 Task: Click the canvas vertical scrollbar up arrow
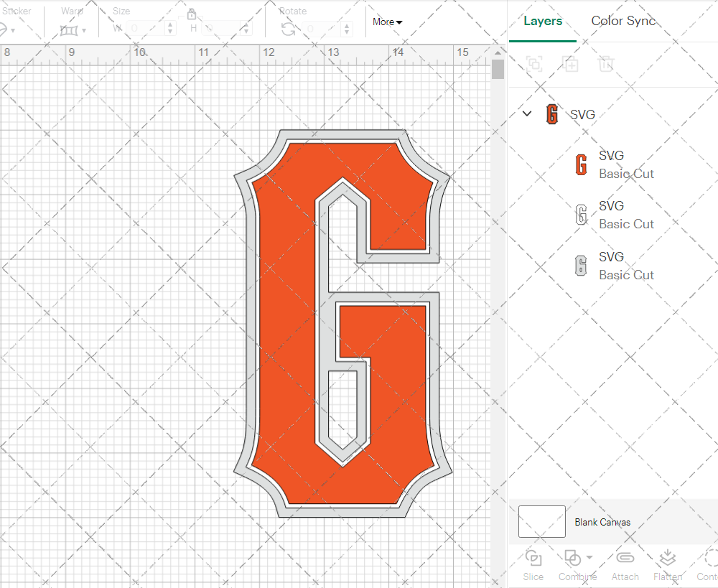coord(498,54)
